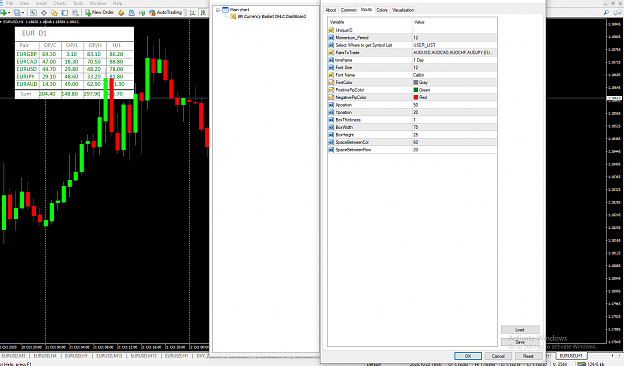Open the Tools menu

tap(78, 3)
